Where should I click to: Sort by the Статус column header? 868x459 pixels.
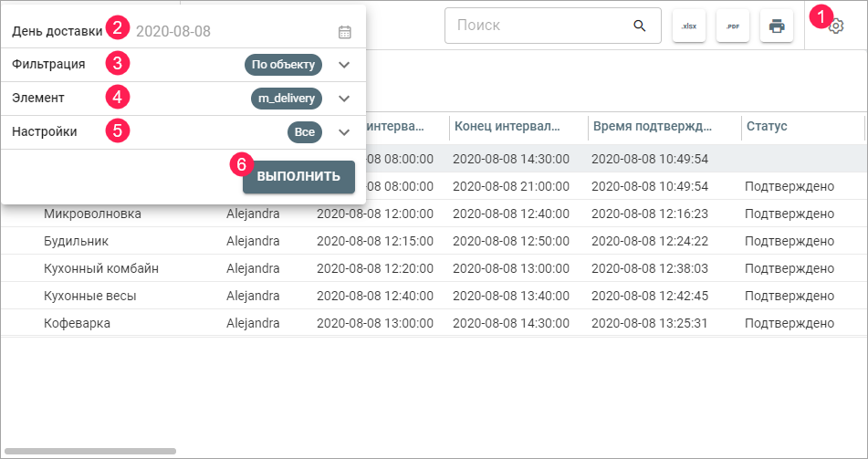[767, 126]
